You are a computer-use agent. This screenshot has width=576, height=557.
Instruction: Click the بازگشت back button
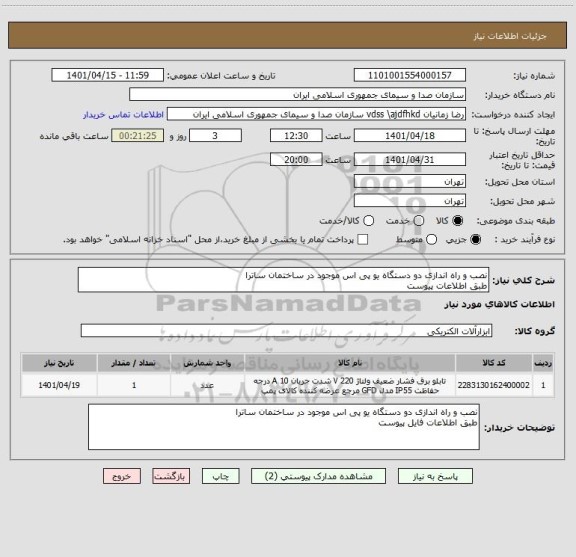click(171, 476)
